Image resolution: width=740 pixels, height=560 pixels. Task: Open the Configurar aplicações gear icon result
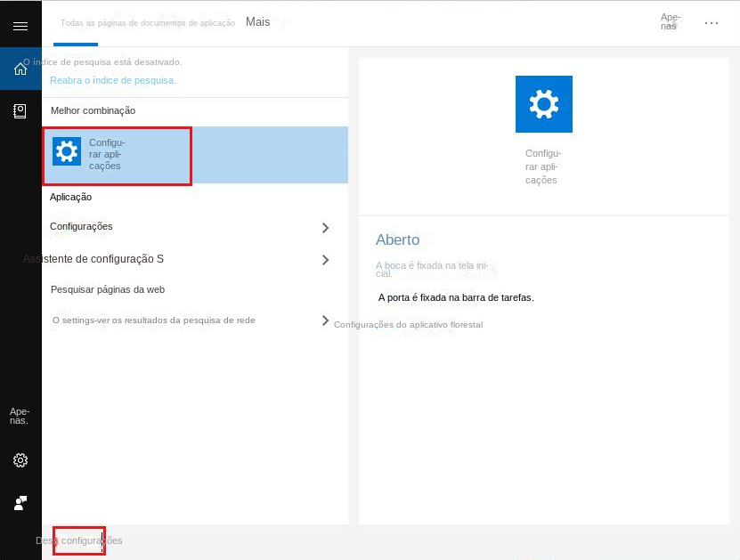(x=66, y=151)
